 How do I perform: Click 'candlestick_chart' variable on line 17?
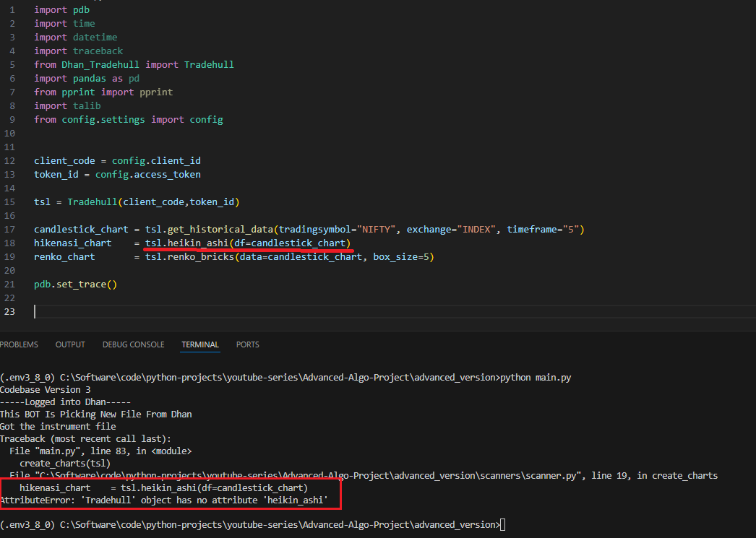[x=81, y=229]
